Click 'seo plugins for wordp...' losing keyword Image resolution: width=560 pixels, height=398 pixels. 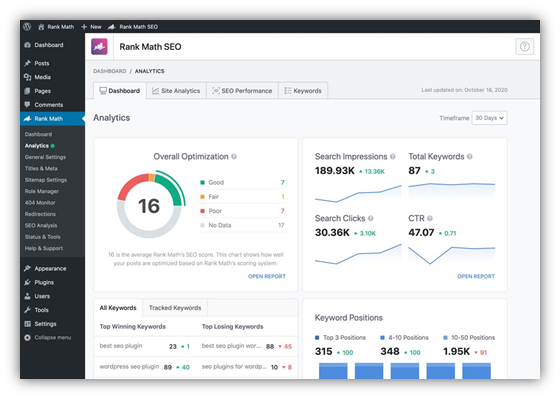point(234,367)
